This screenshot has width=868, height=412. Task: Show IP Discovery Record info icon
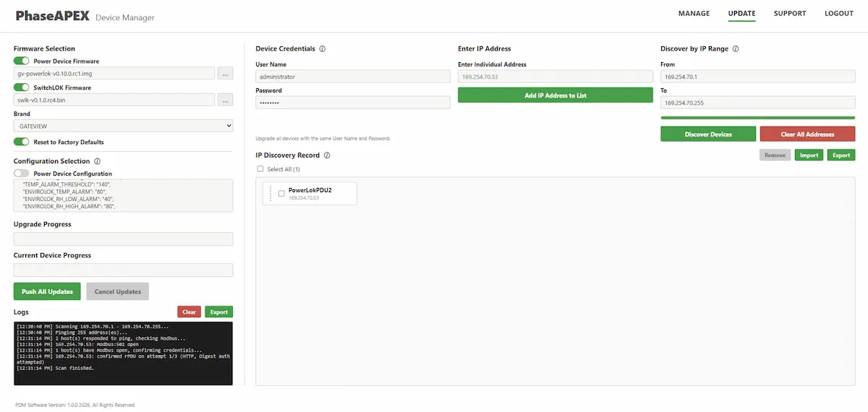click(327, 155)
